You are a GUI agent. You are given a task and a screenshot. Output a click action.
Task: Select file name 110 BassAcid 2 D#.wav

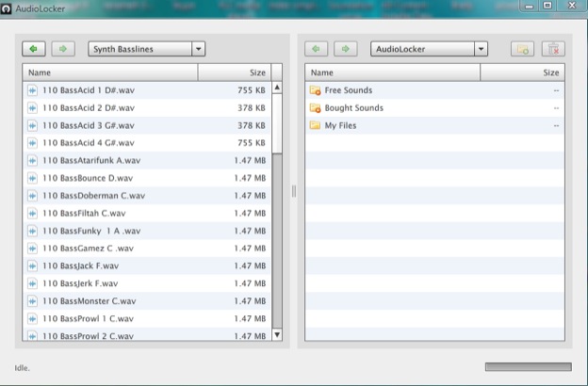pos(89,108)
